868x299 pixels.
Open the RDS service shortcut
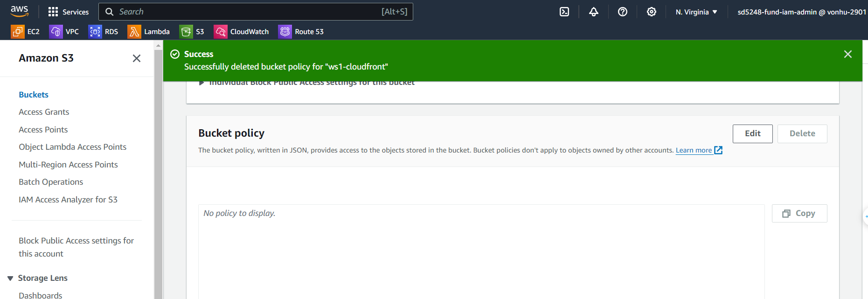104,32
